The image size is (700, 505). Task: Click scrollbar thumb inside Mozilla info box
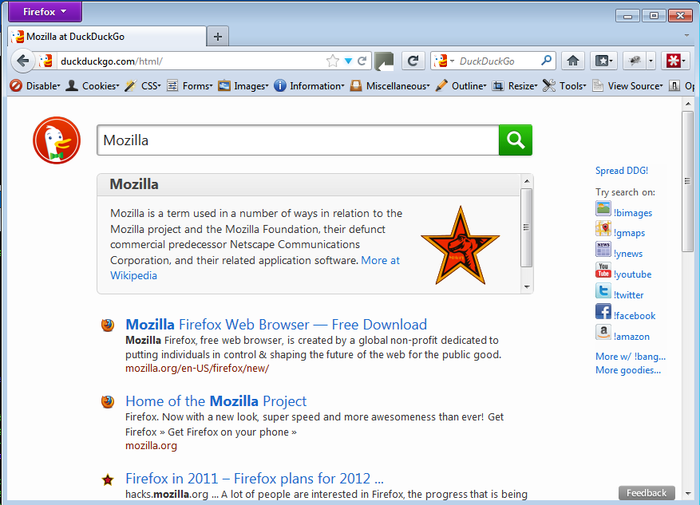click(x=526, y=227)
